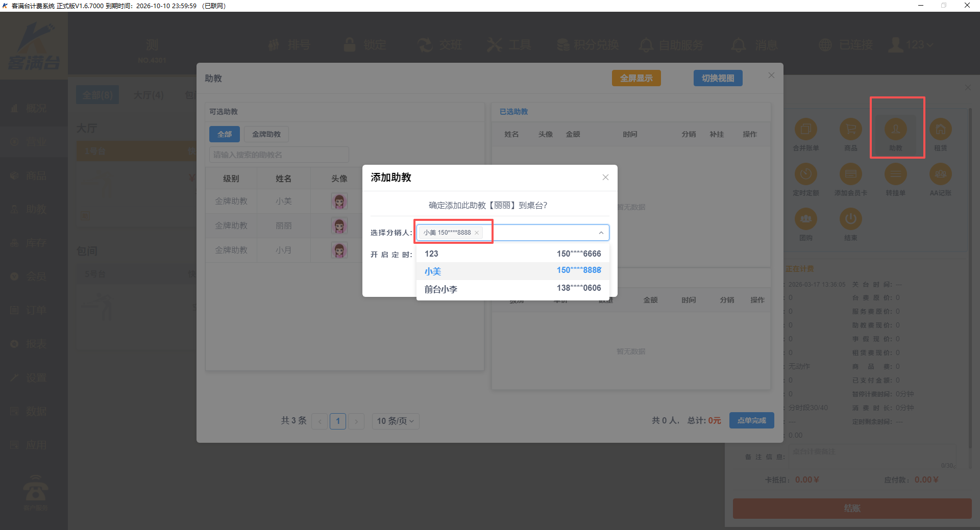Click the 定时定额 clock icon
Viewport: 980px width, 530px height.
point(805,174)
